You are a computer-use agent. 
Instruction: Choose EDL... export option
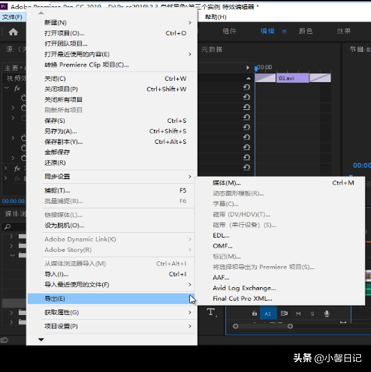pyautogui.click(x=280, y=235)
